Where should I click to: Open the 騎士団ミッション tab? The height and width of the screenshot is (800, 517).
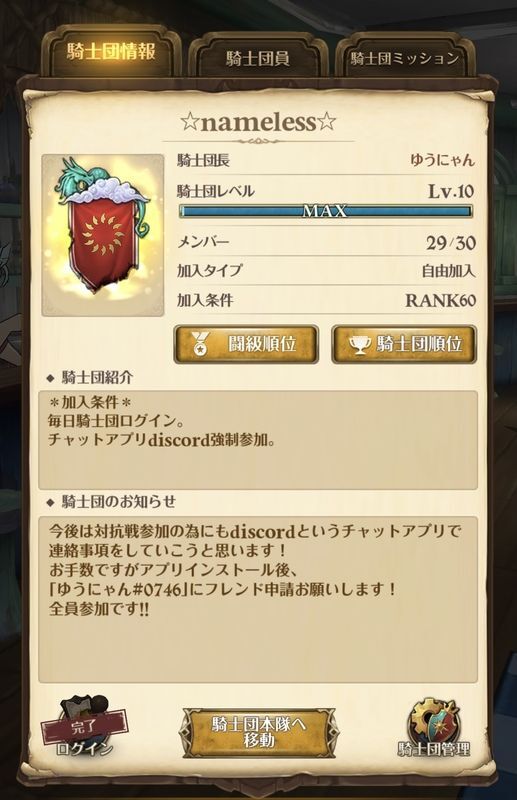coord(405,58)
